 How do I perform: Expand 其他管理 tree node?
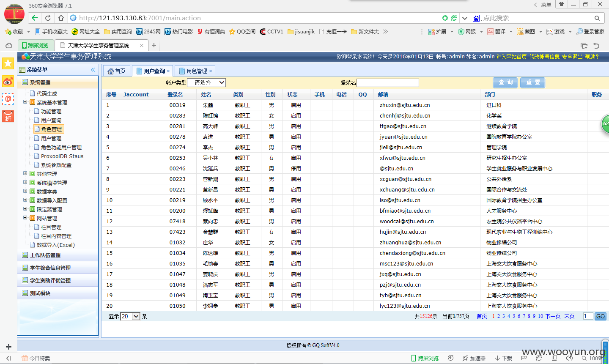[x=25, y=173]
